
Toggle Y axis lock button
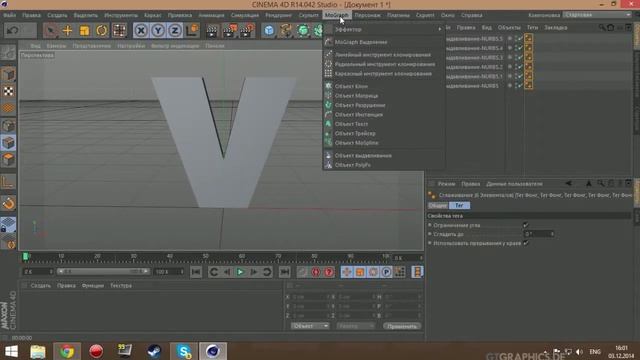[158, 31]
